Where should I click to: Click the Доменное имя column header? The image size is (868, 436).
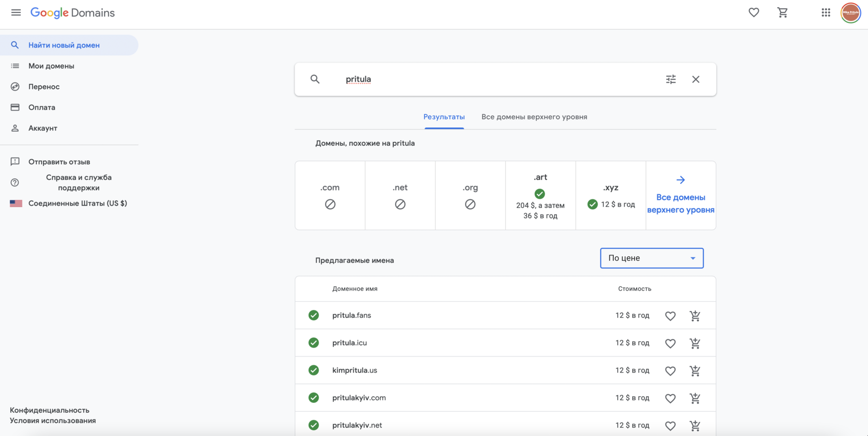point(355,289)
